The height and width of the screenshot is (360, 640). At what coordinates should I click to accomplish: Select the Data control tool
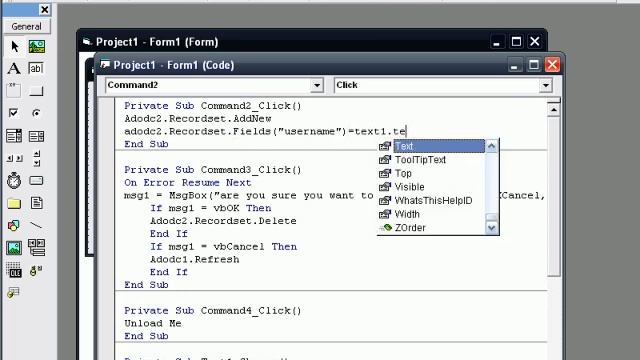(x=37, y=248)
